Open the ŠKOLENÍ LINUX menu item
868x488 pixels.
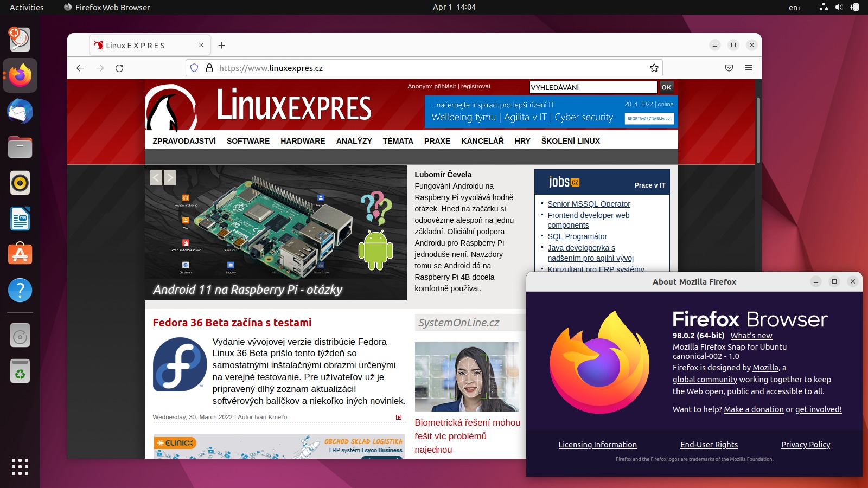[x=570, y=141]
